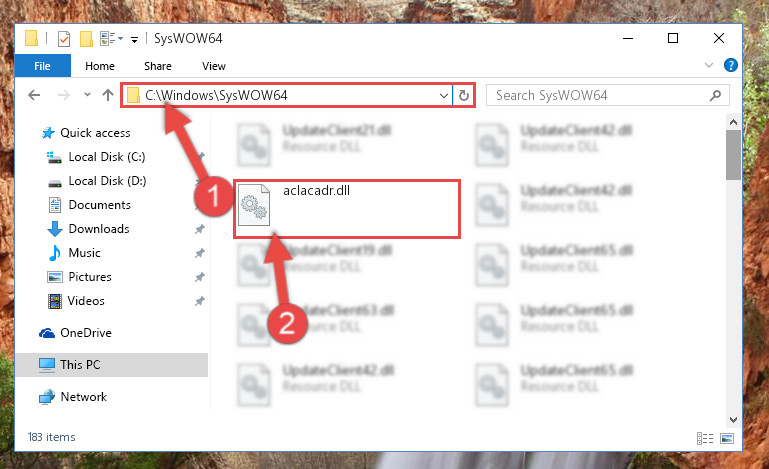Switch to large thumbnails view icon
This screenshot has width=769, height=469.
point(727,438)
